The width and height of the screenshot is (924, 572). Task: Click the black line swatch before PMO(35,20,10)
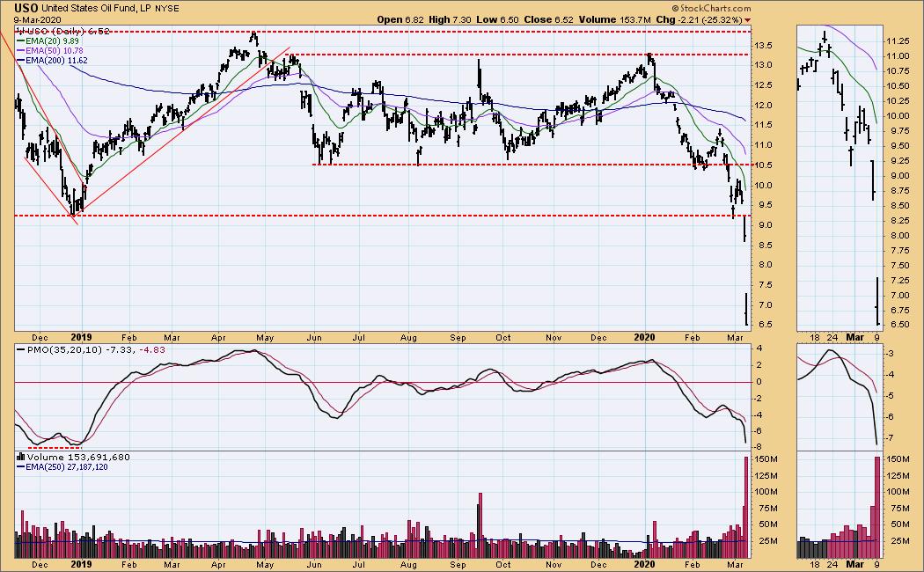point(20,350)
